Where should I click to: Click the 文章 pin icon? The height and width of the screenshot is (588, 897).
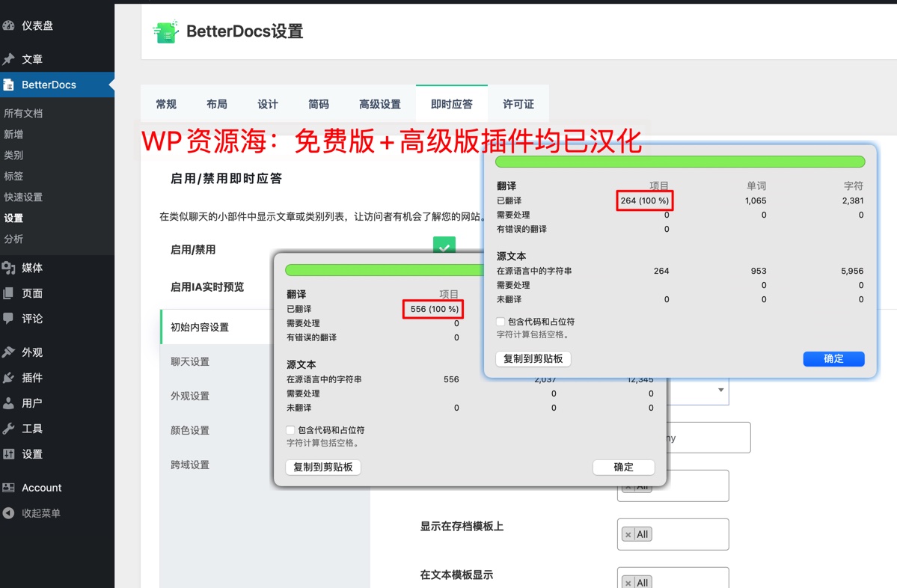pyautogui.click(x=8, y=59)
